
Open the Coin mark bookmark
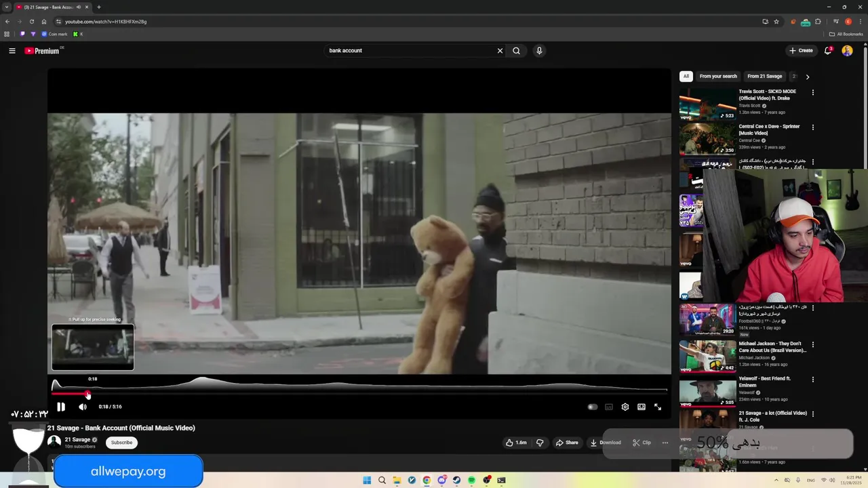point(54,34)
